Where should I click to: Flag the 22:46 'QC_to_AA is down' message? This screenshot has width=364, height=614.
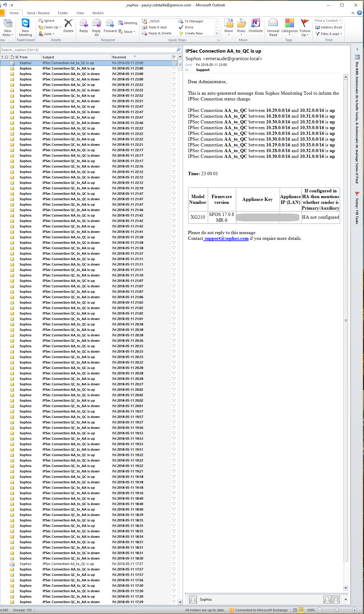[174, 123]
